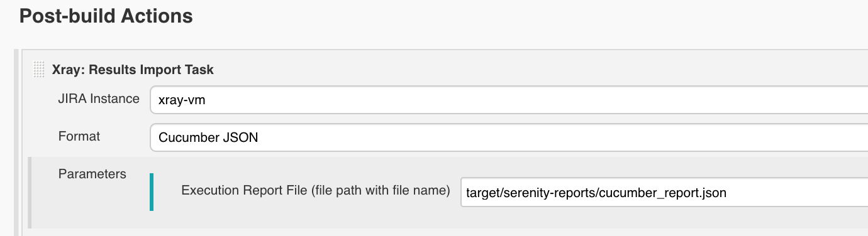
Task: Click the teal bar beside Execution Report
Action: (x=152, y=192)
